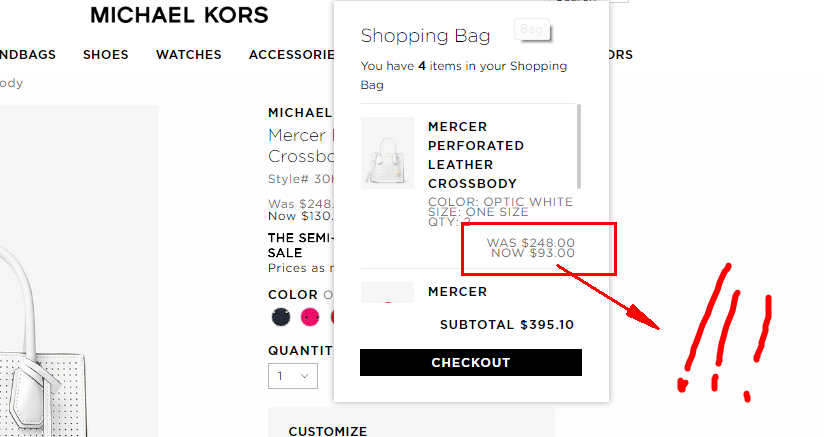The image size is (824, 437).
Task: Open the Watches menu
Action: (x=188, y=55)
